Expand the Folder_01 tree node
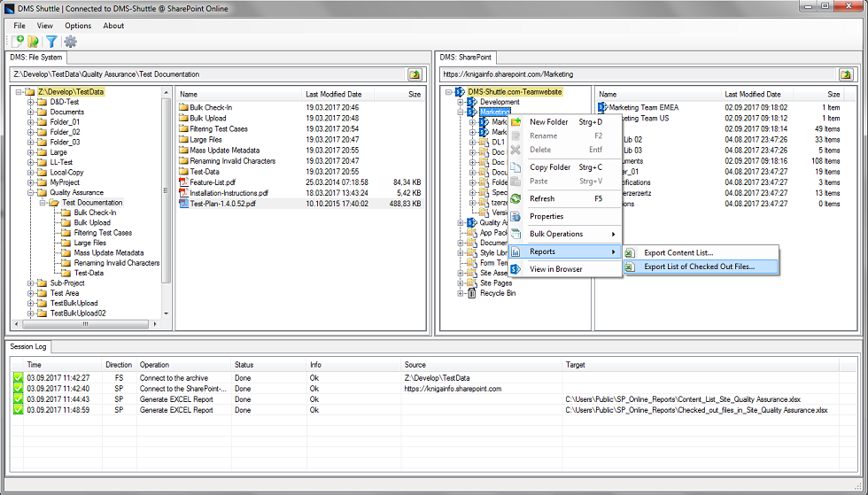This screenshot has width=868, height=495. [x=31, y=122]
